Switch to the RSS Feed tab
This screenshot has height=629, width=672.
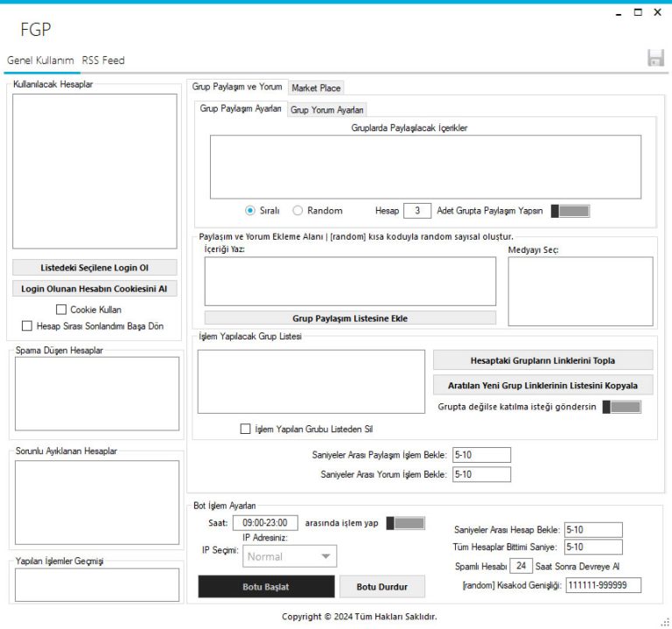coord(103,60)
